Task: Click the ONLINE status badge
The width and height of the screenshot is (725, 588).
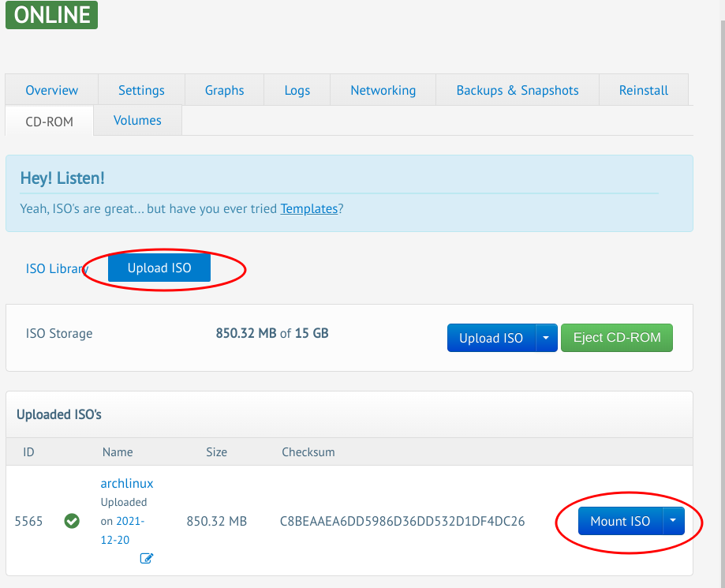Action: pos(51,15)
